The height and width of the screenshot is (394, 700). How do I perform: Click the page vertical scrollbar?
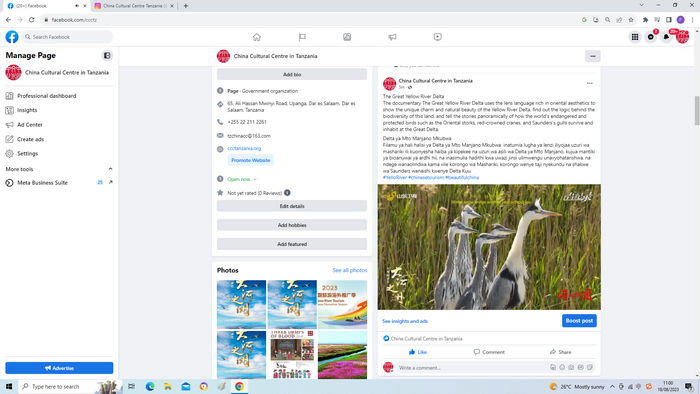pyautogui.click(x=696, y=111)
